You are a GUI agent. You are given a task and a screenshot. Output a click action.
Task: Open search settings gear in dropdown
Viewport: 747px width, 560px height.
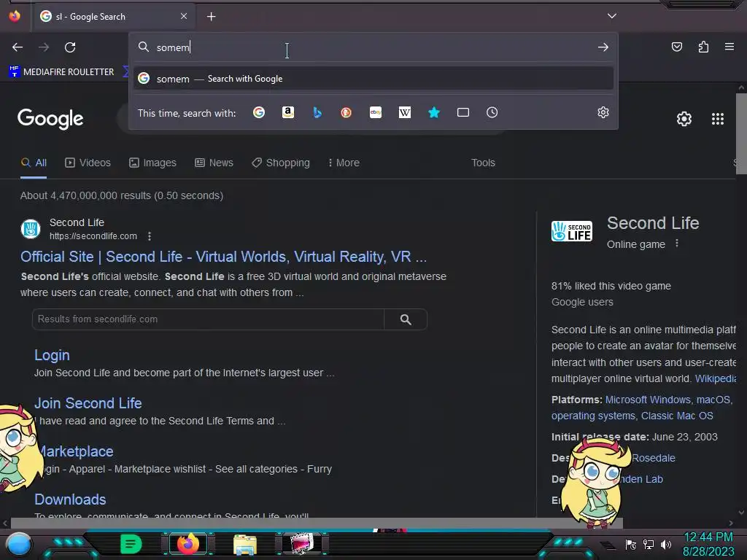[603, 112]
